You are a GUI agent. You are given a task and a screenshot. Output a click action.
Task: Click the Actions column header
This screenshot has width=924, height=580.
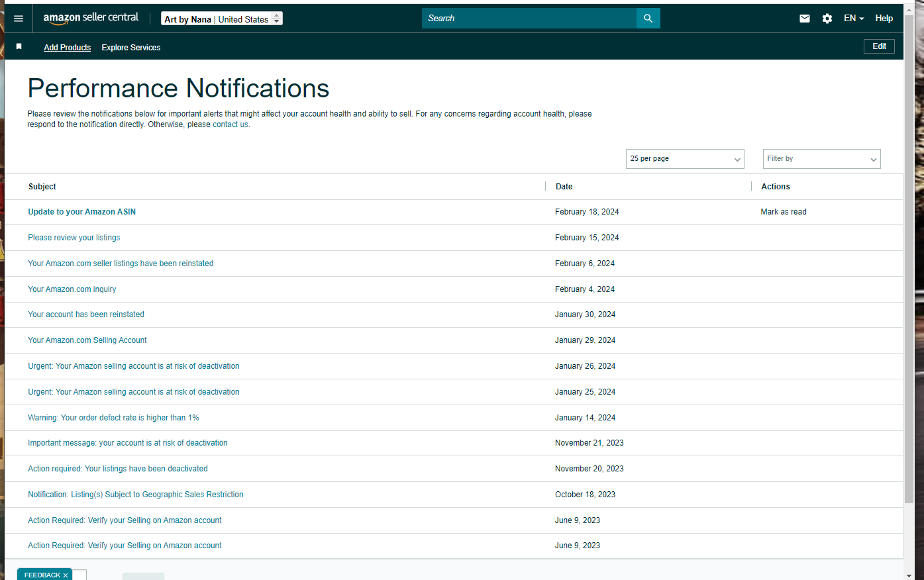(776, 187)
